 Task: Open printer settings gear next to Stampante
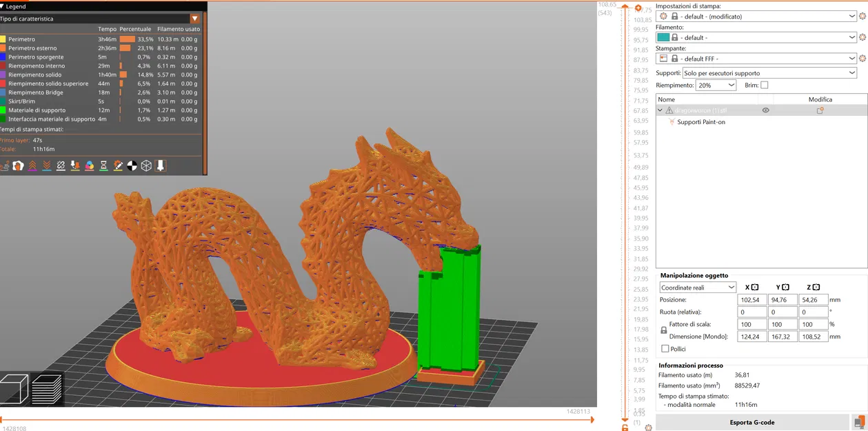862,59
